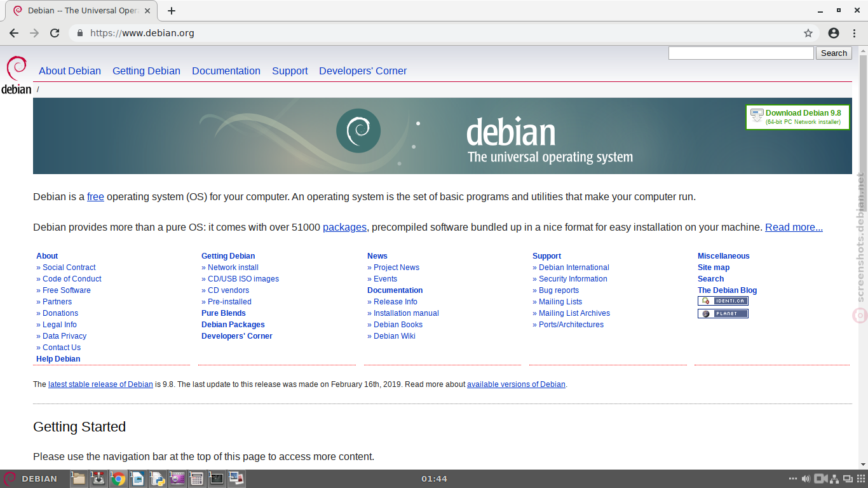The width and height of the screenshot is (868, 488).
Task: Open the About Debian navigation item
Action: pos(70,71)
